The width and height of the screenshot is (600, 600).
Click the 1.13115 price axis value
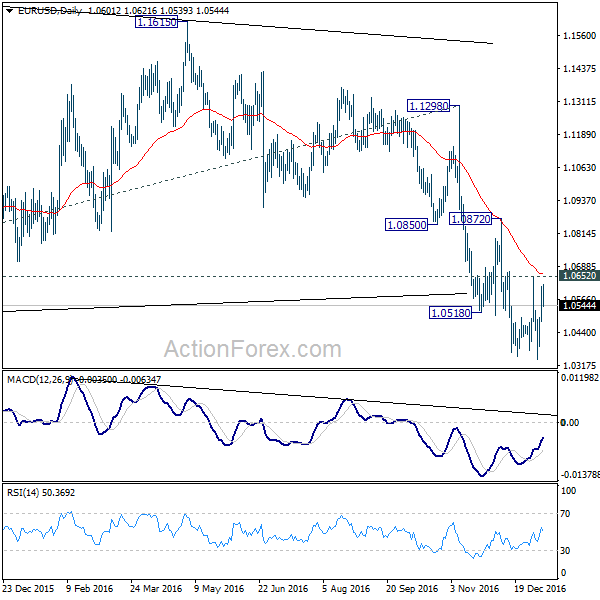tap(579, 101)
